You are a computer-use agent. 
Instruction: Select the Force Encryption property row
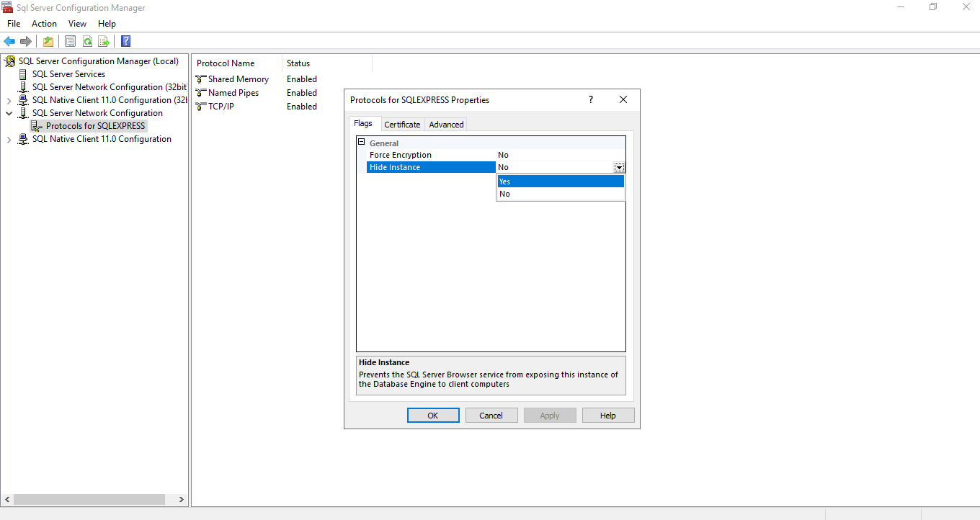click(496, 155)
